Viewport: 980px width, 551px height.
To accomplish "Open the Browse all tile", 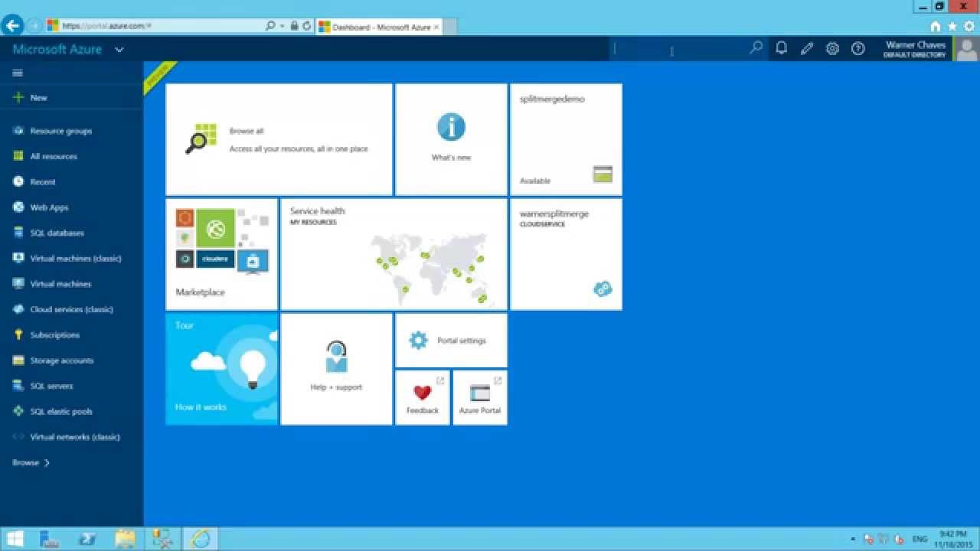I will pos(279,139).
